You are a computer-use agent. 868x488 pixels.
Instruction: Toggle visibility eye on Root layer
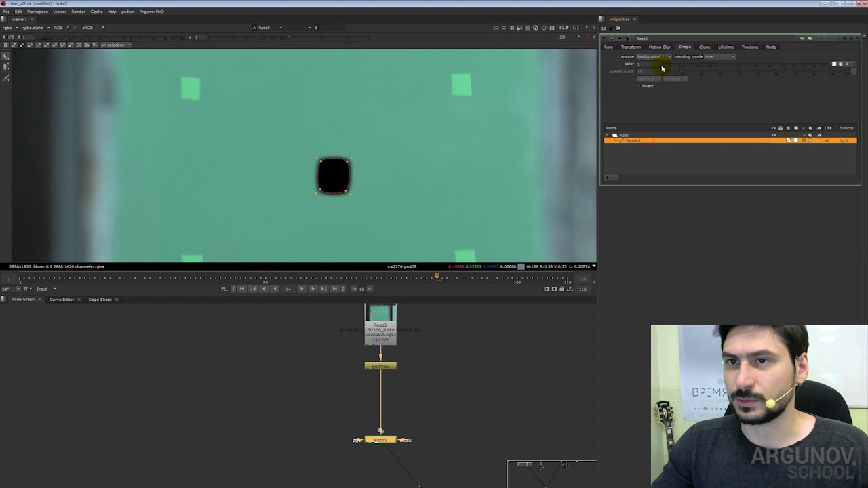774,135
